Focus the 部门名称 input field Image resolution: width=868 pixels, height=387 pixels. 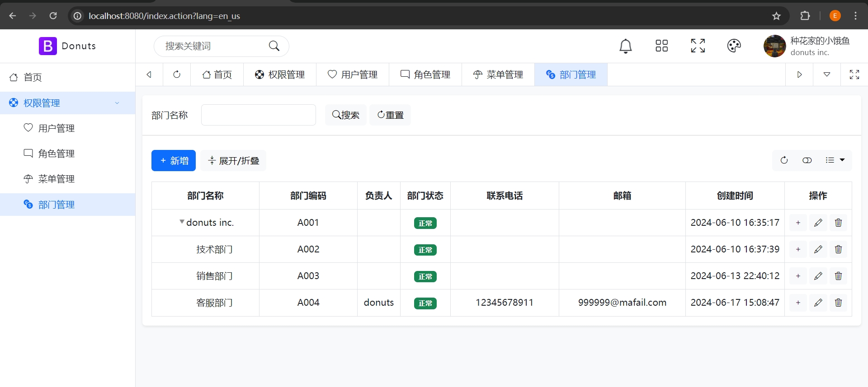[x=258, y=115]
